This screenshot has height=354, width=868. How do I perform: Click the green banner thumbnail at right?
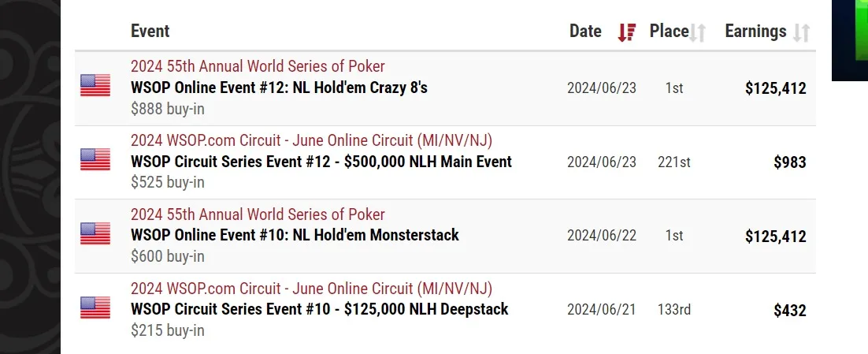pos(850,39)
